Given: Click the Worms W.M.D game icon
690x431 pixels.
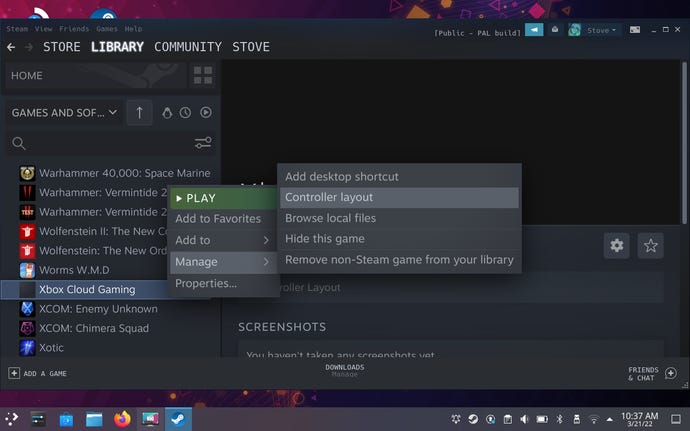Looking at the screenshot, I should (x=27, y=270).
